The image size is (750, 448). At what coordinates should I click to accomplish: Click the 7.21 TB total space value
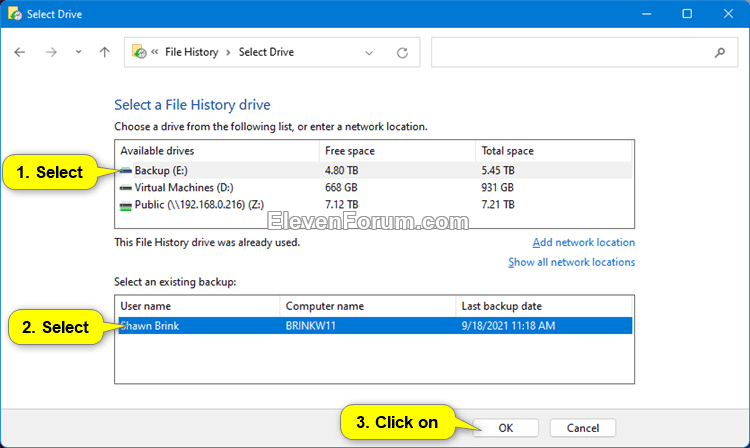click(498, 205)
